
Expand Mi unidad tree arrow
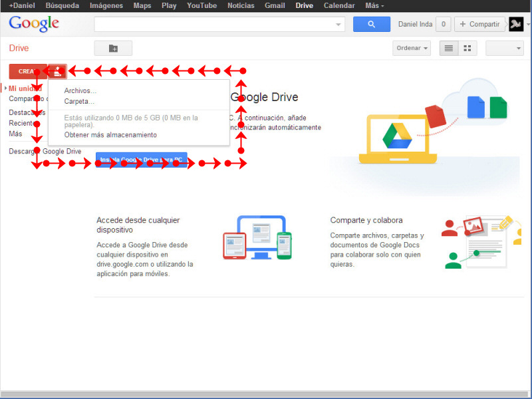coord(5,88)
